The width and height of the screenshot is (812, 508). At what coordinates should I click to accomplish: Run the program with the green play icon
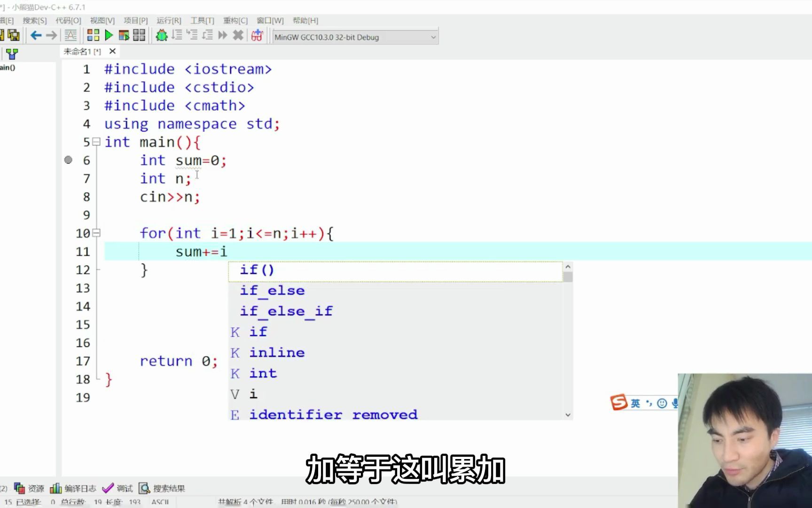point(109,35)
